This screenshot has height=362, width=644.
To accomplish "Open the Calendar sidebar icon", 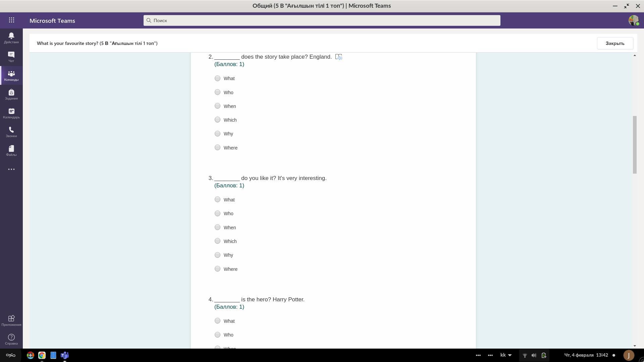I will [11, 113].
